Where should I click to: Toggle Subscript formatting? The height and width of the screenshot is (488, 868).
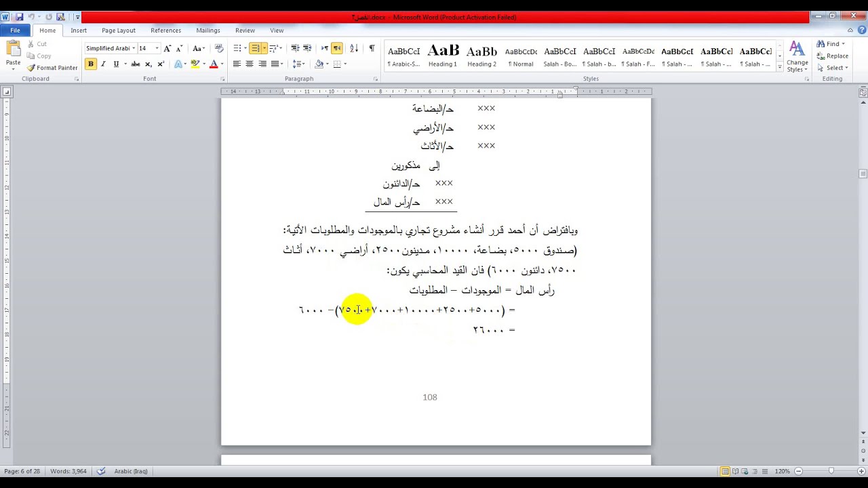(x=149, y=64)
